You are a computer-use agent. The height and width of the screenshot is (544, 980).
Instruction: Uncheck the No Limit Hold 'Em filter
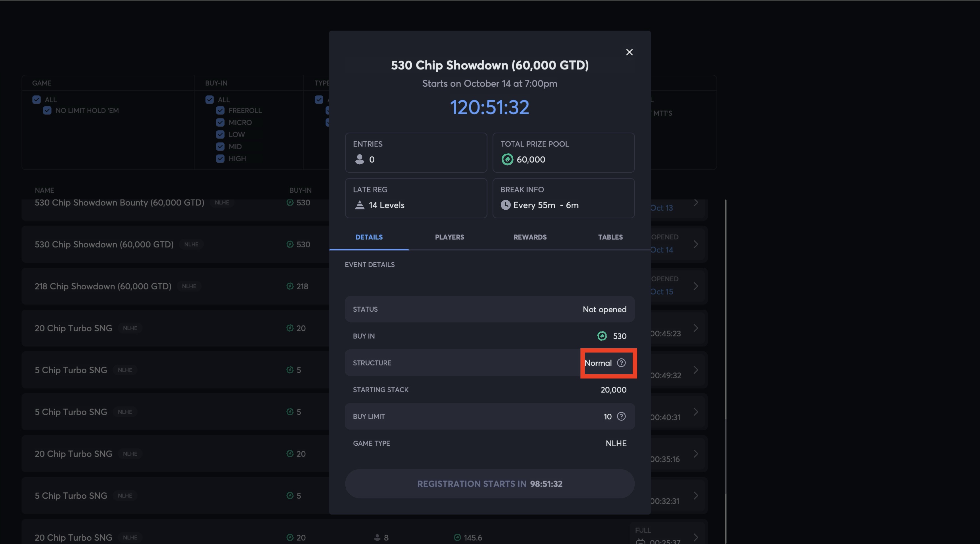47,110
